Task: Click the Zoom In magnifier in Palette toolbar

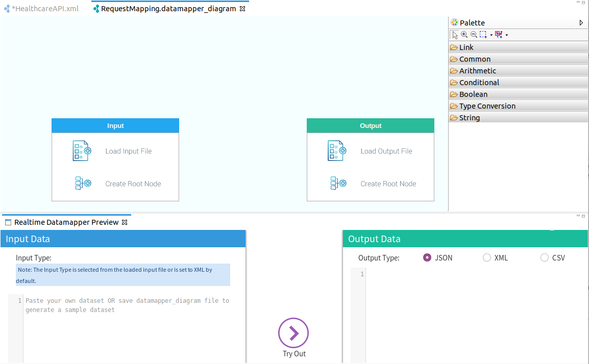Action: (464, 34)
